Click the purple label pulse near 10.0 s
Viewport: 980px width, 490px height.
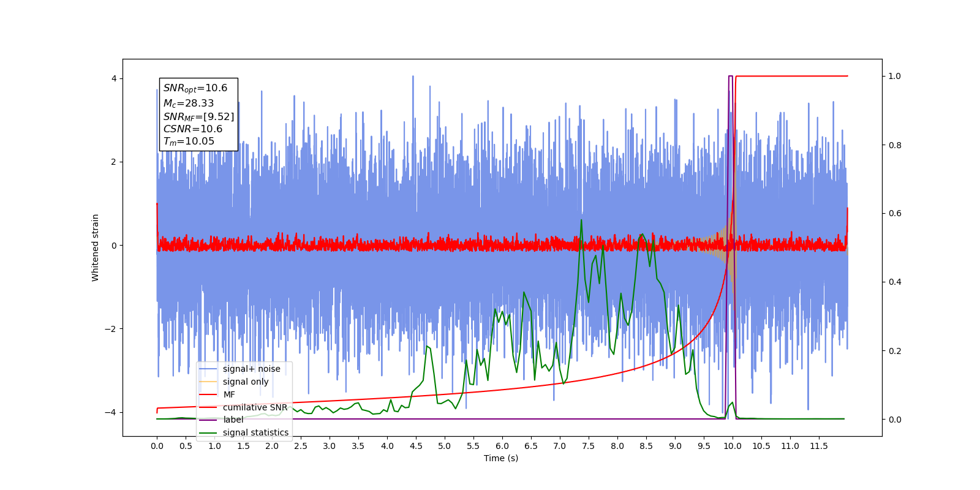(x=730, y=77)
